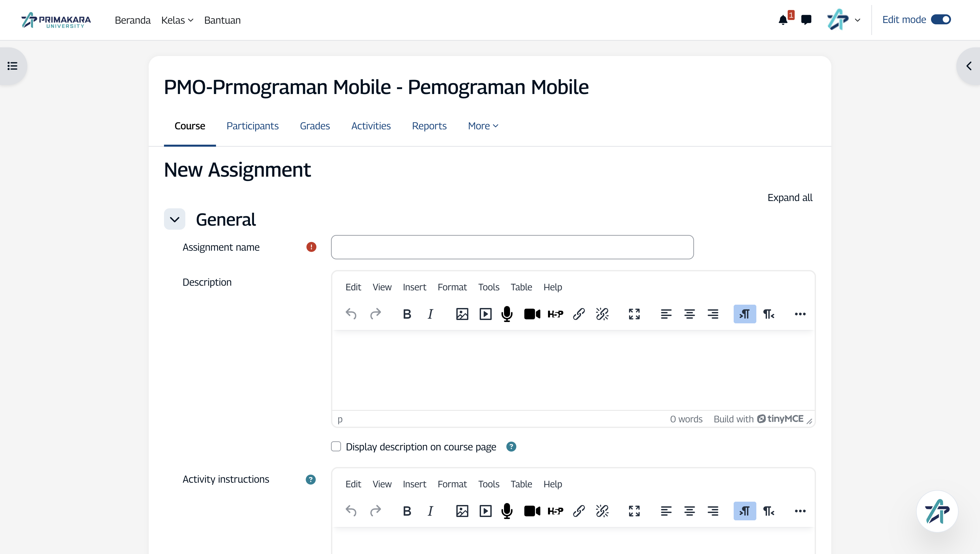Switch to the Reports tab
The height and width of the screenshot is (554, 980).
(x=429, y=126)
